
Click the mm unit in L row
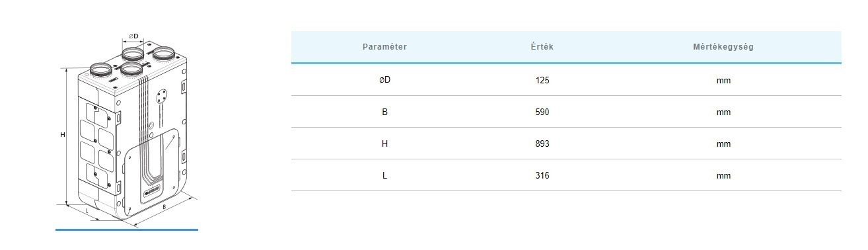pos(723,175)
